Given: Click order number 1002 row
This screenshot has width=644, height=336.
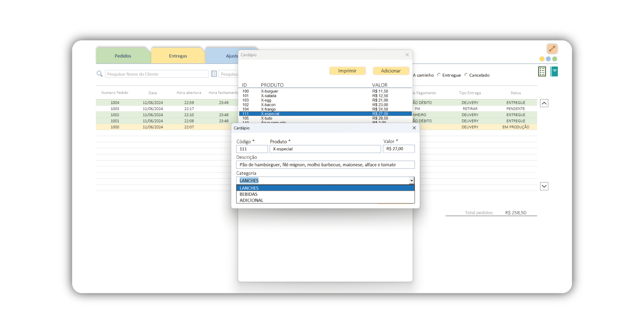Looking at the screenshot, I should tap(167, 115).
